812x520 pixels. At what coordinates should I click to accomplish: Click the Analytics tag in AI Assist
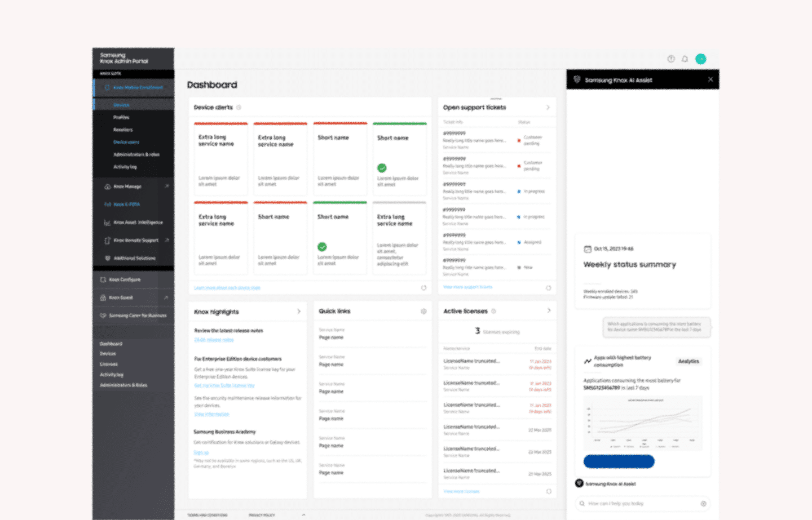[x=689, y=361]
